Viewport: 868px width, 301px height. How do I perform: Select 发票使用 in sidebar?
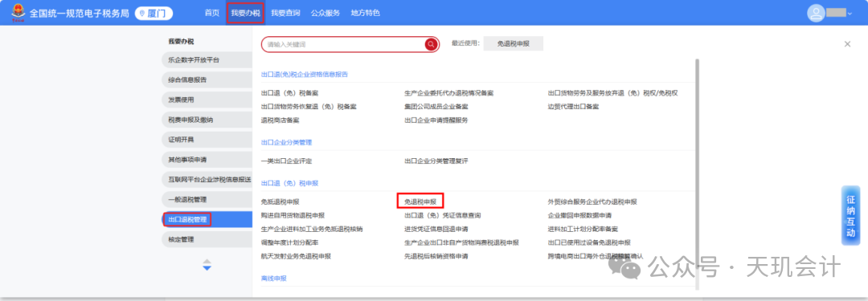(x=207, y=100)
